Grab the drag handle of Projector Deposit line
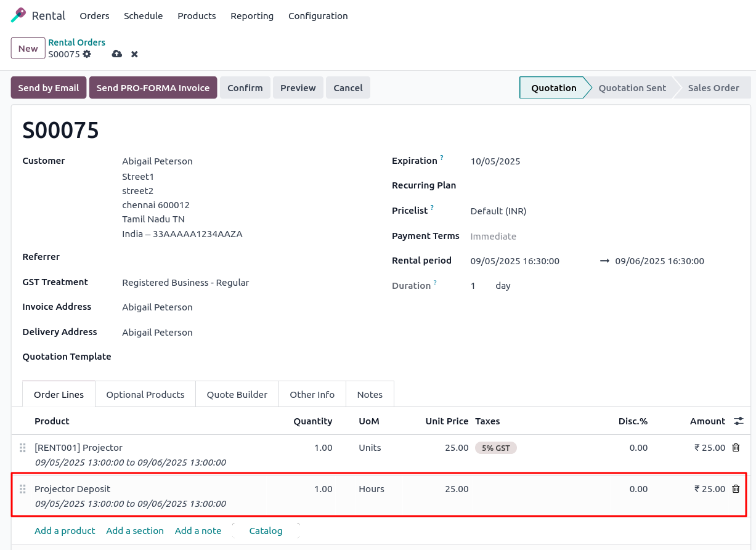756x550 pixels. [23, 489]
